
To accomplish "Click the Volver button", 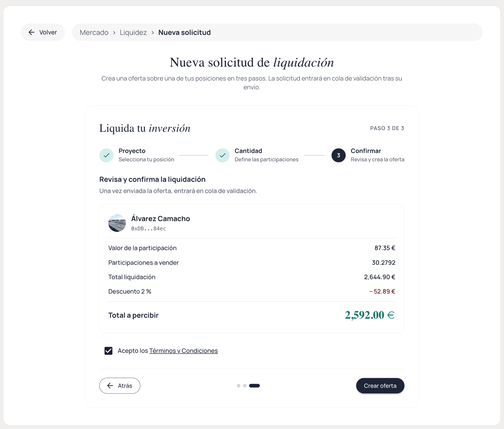I will [x=43, y=32].
